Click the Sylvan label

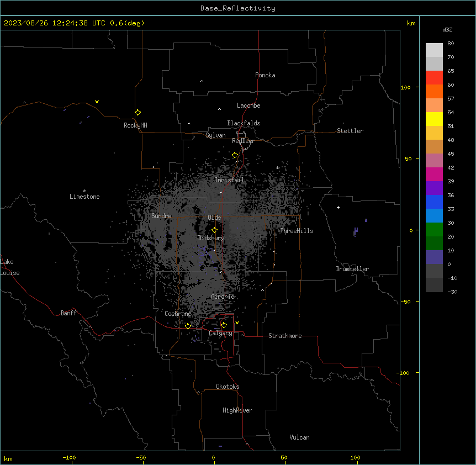(x=215, y=135)
